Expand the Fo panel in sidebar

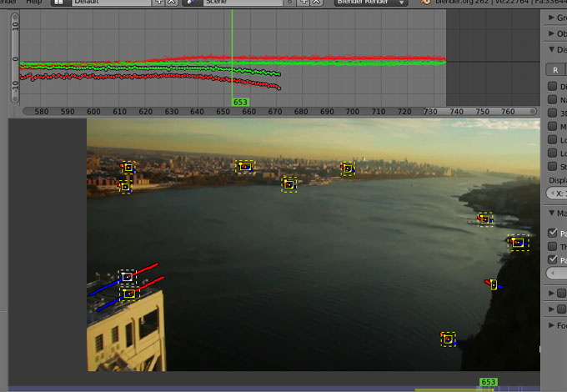[x=551, y=325]
